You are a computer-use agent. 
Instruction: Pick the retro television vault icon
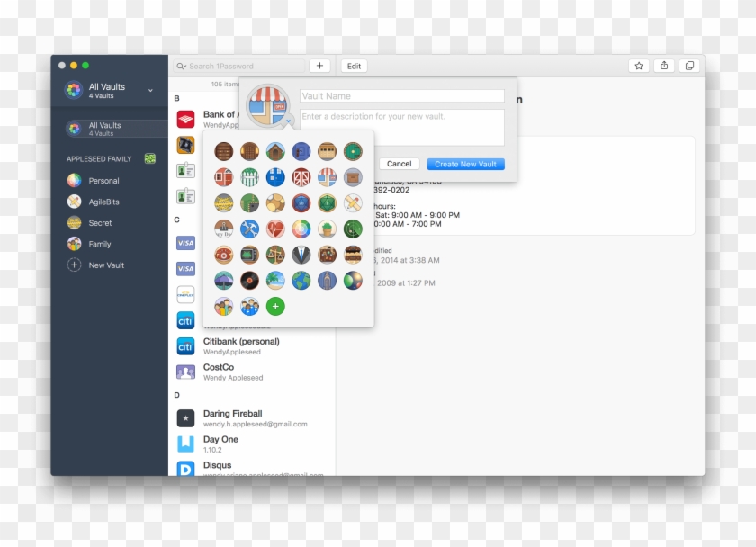(250, 255)
